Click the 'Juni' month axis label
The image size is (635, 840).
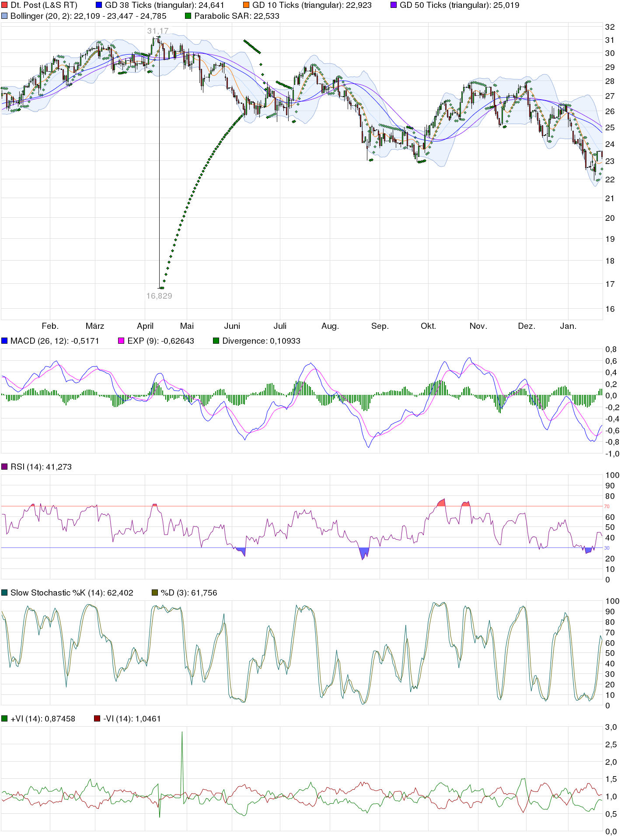[232, 326]
